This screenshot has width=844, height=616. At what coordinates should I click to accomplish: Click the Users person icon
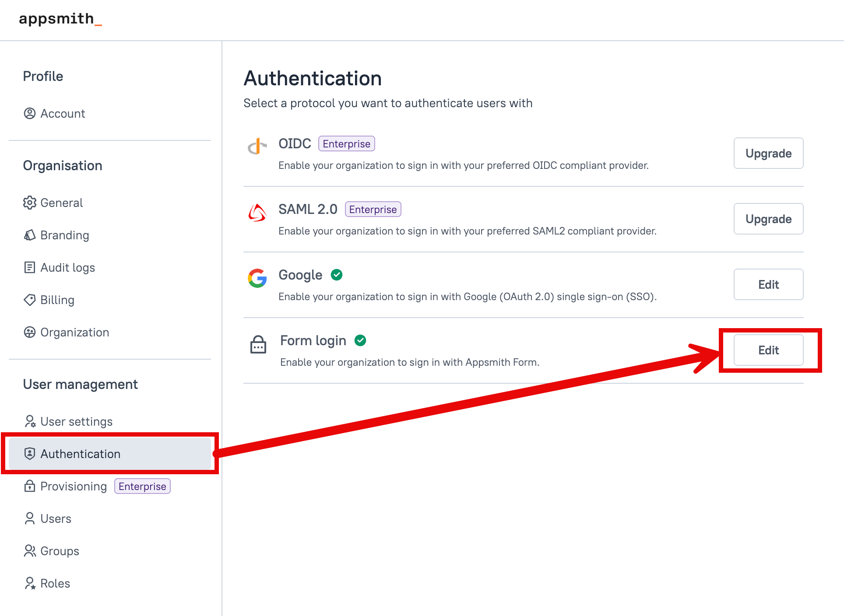30,518
